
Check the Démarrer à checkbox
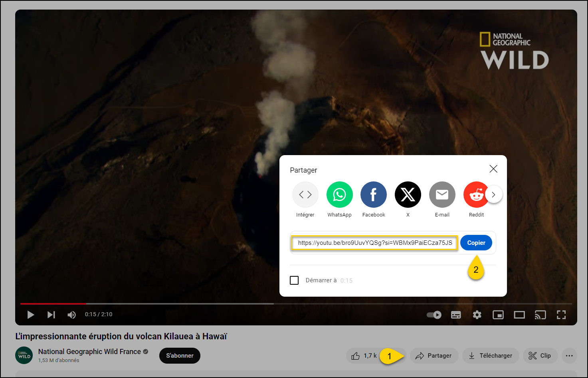click(294, 280)
